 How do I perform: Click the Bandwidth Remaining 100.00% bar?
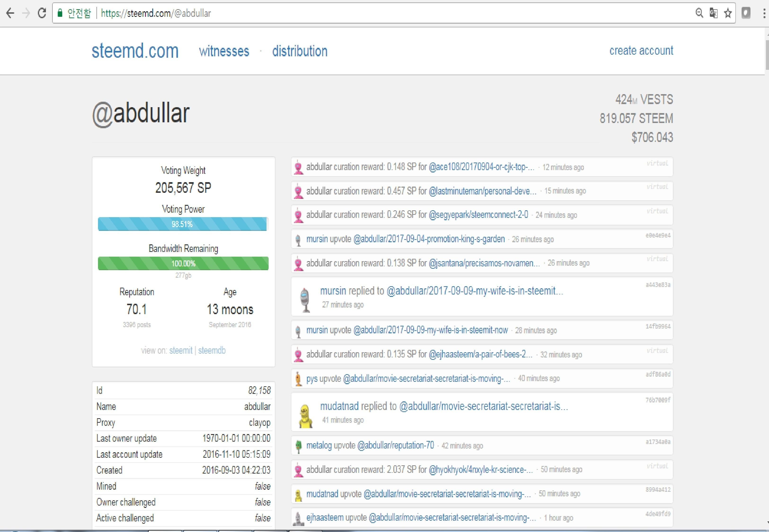183,263
